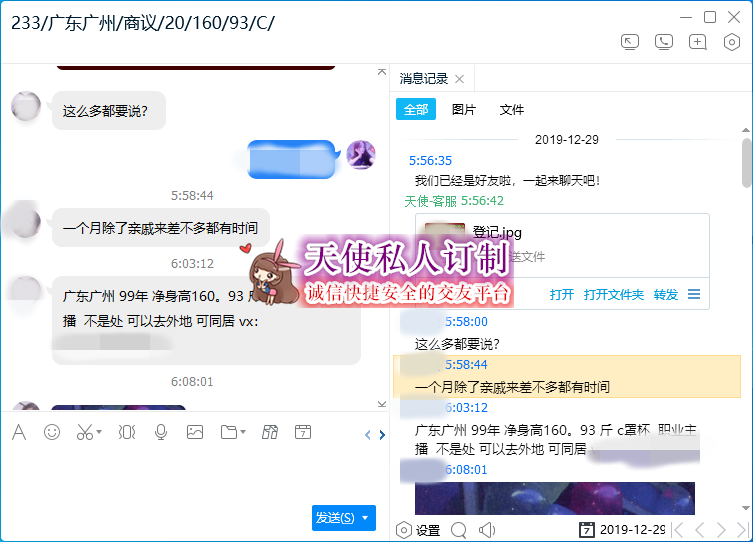Screen dimensions: 753x542
Task: Select the screenshot scissors tool
Action: (x=85, y=432)
